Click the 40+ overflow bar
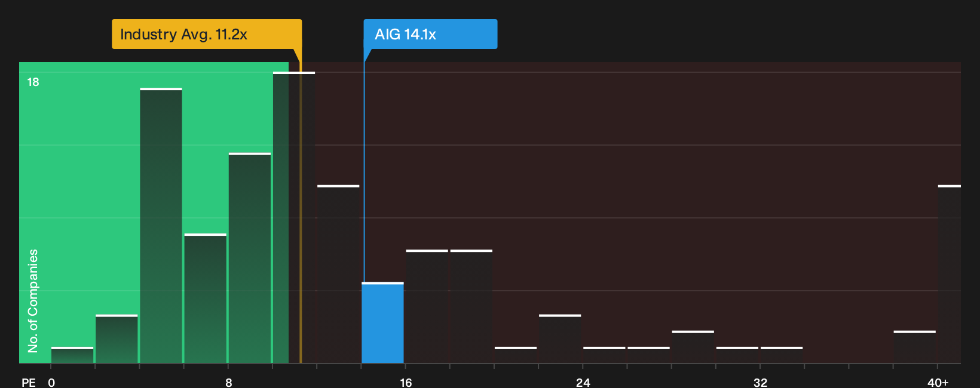This screenshot has width=980, height=388. (949, 274)
